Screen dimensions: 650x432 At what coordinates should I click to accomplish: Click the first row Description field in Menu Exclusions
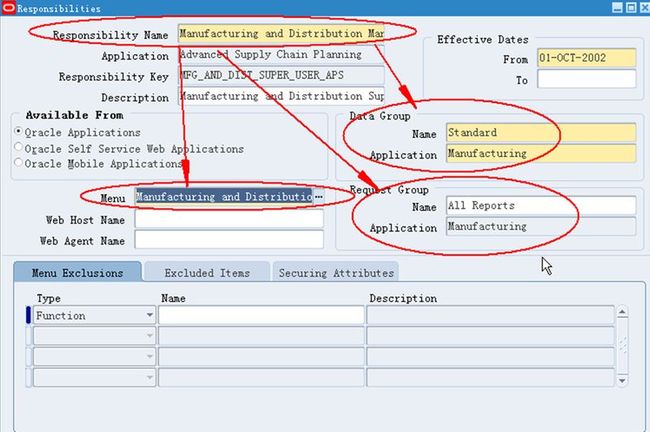(490, 316)
